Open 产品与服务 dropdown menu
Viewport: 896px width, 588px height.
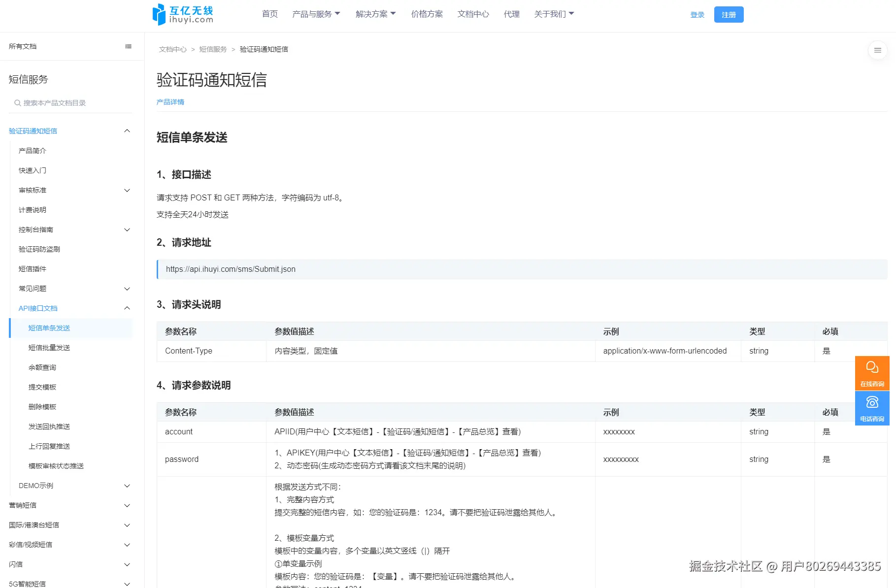click(316, 14)
